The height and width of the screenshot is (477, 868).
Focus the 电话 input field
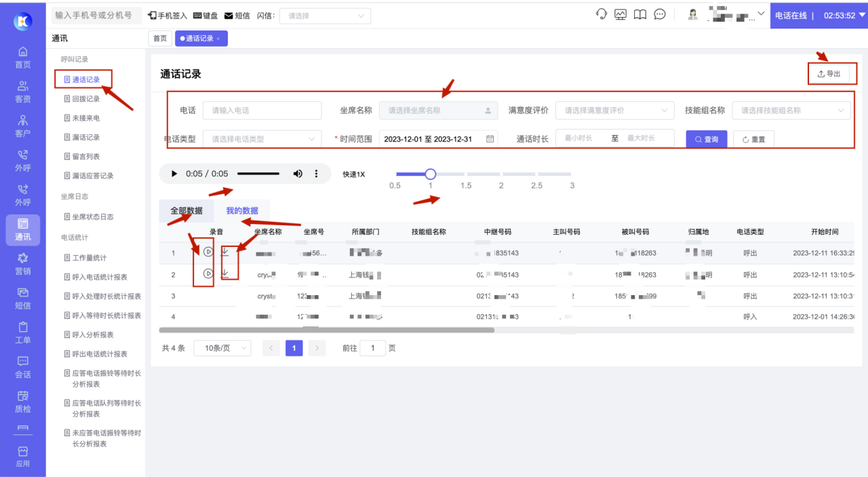pyautogui.click(x=262, y=110)
